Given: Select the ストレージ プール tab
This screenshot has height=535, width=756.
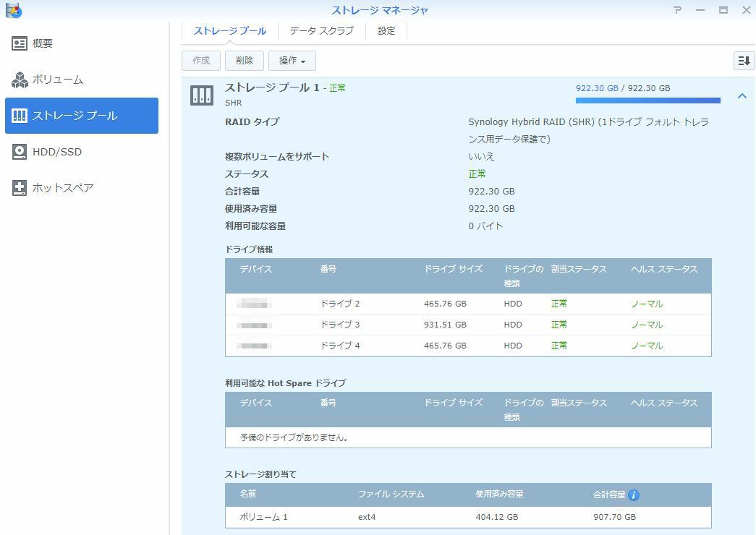Looking at the screenshot, I should click(229, 31).
